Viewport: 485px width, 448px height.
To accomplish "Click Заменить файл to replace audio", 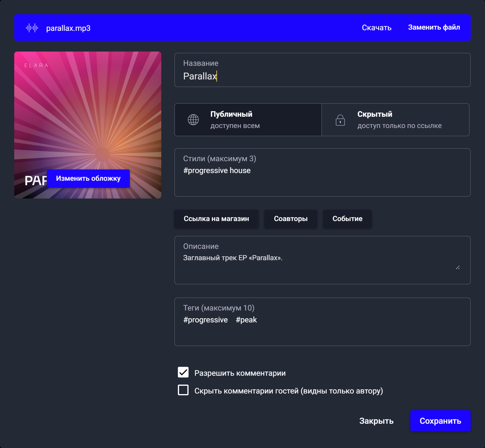I will 434,27.
